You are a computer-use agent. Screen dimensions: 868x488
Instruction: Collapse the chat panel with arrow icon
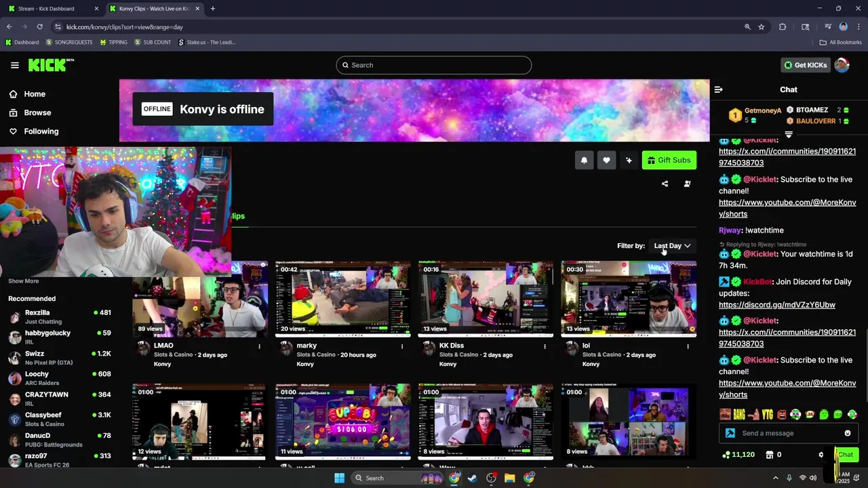pyautogui.click(x=719, y=89)
